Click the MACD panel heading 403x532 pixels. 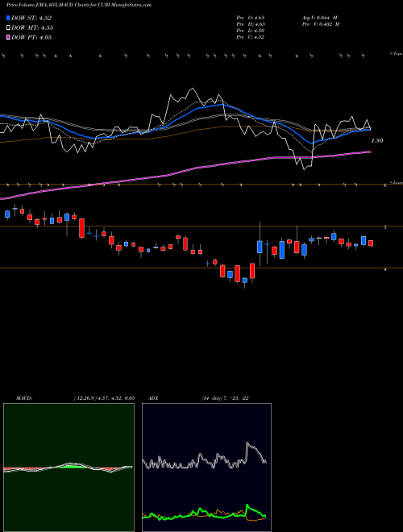[x=23, y=398]
